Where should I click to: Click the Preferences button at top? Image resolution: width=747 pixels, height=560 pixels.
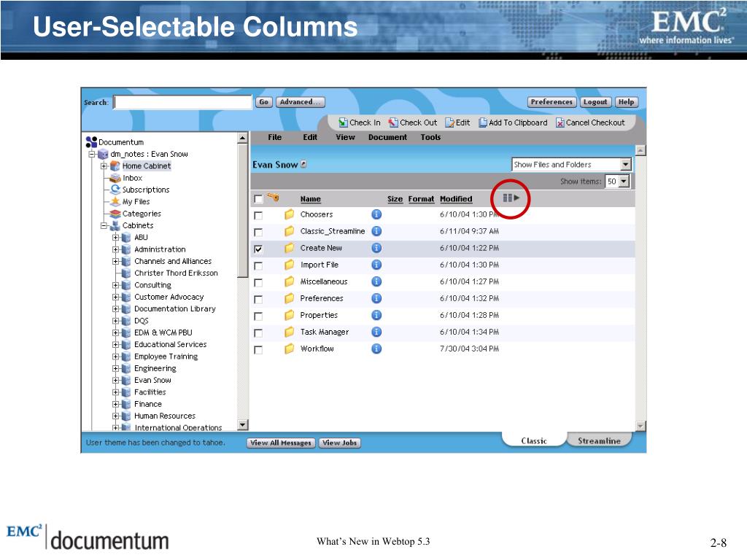tap(551, 102)
